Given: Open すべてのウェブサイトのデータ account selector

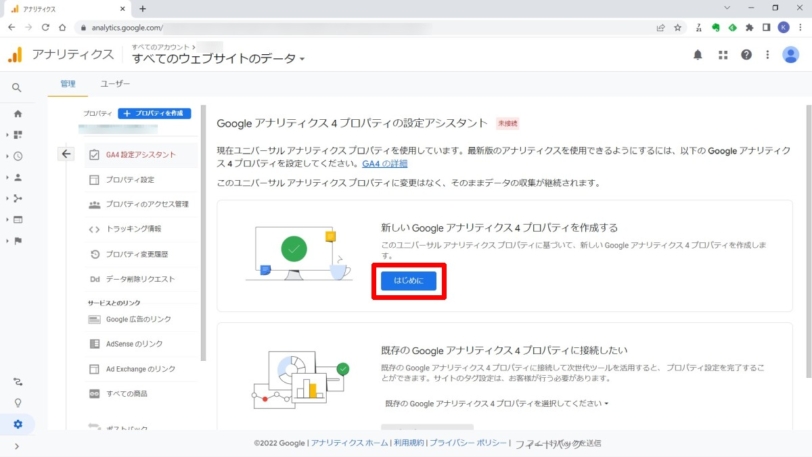Looking at the screenshot, I should point(218,59).
